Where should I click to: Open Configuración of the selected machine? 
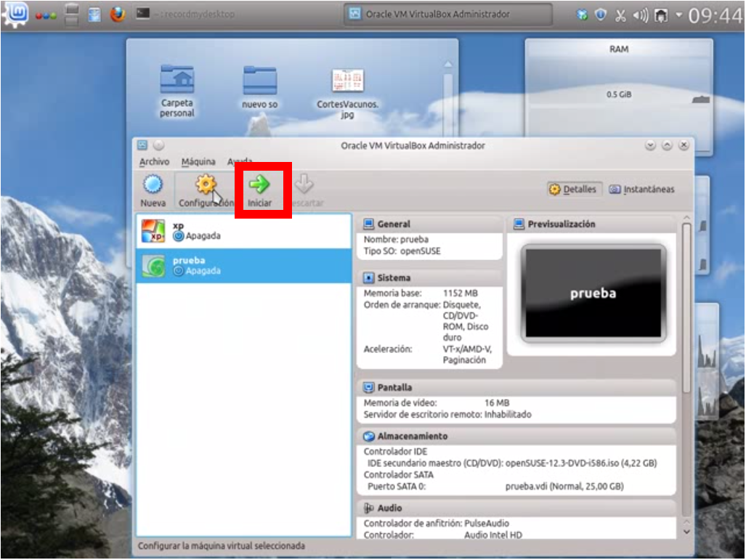206,190
